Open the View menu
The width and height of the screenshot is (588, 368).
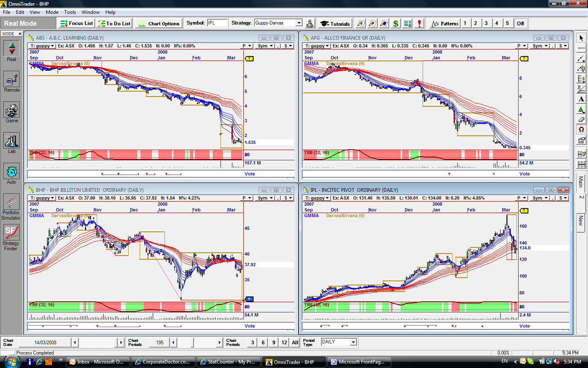[35, 12]
